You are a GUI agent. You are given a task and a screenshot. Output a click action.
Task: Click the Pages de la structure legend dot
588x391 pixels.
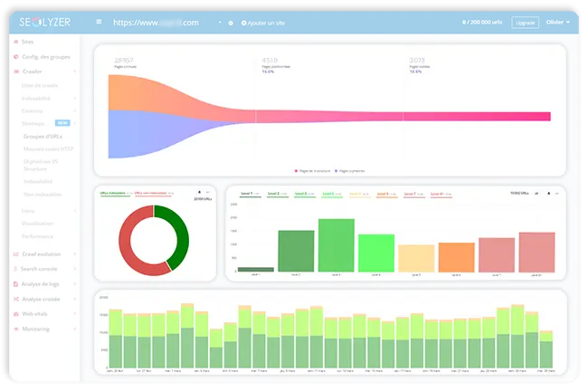pos(296,171)
